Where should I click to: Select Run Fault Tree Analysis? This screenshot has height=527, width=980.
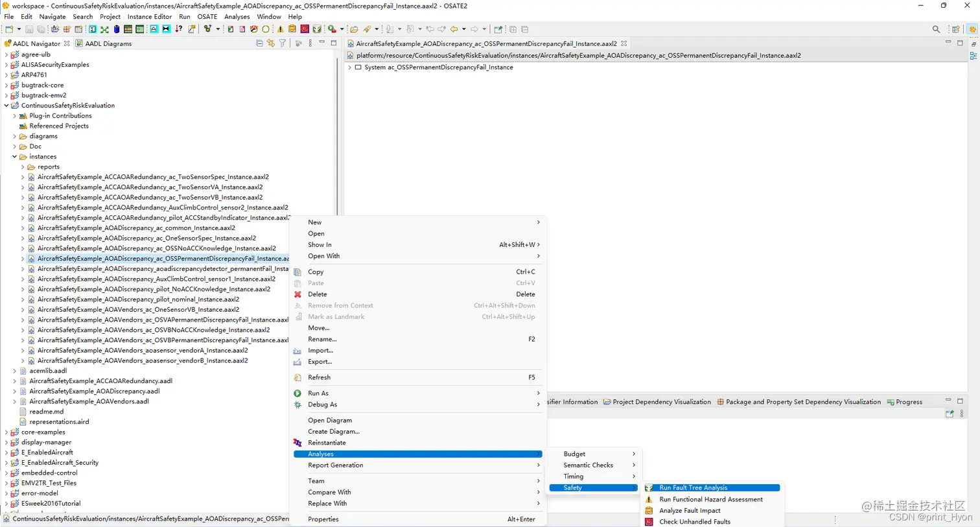(x=712, y=488)
